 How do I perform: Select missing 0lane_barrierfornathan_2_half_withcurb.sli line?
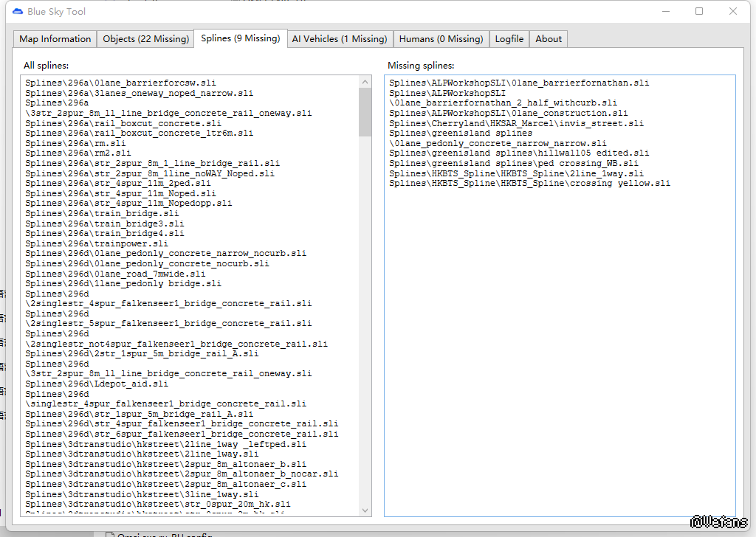[503, 103]
